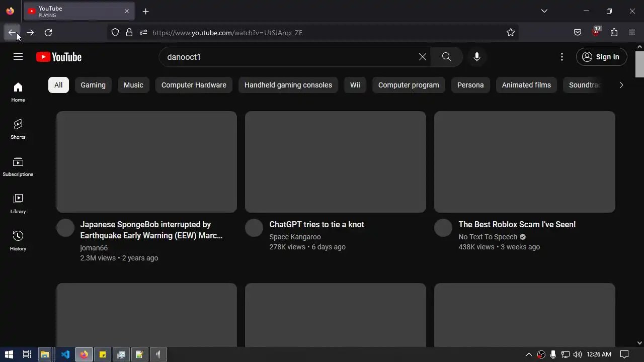644x362 pixels.
Task: Open the tracking protection shield icon
Action: coord(115,33)
